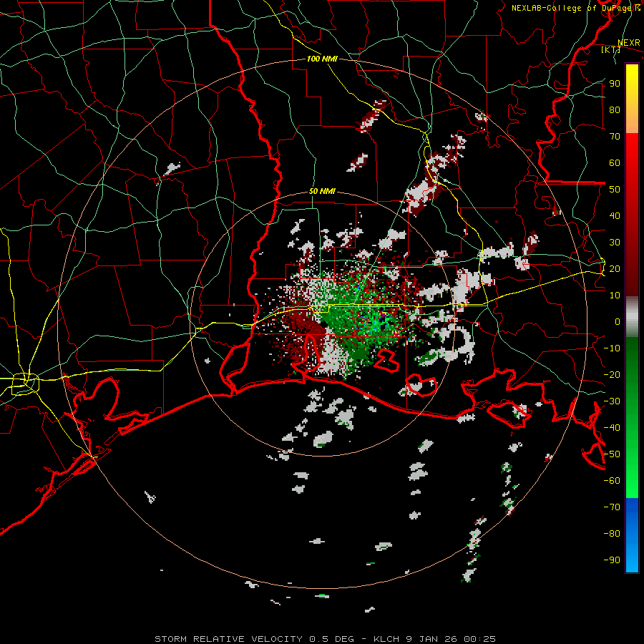
Task: Click the 50 value on velocity scale
Action: click(615, 190)
